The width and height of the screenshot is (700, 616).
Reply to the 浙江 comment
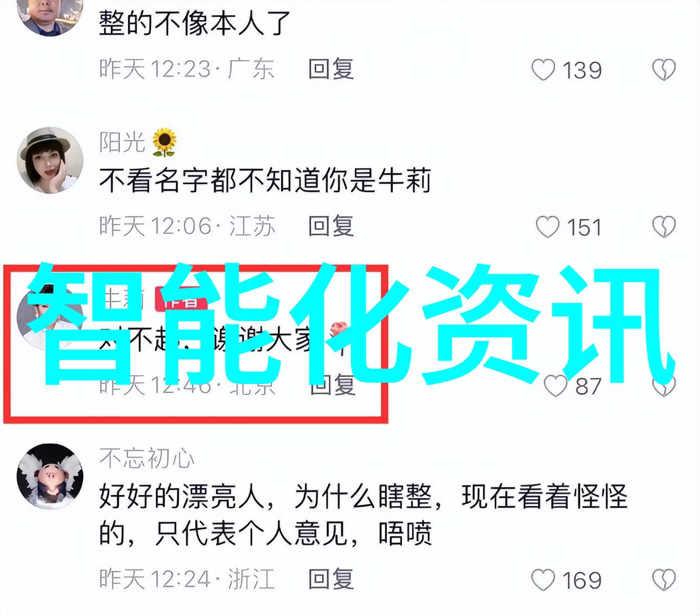tap(331, 579)
